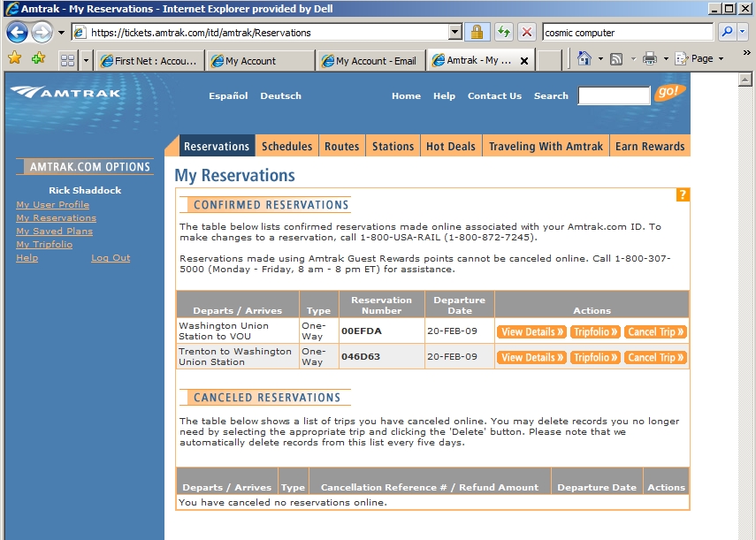Click the browser Back arrow button
Image resolution: width=756 pixels, height=540 pixels.
(17, 33)
